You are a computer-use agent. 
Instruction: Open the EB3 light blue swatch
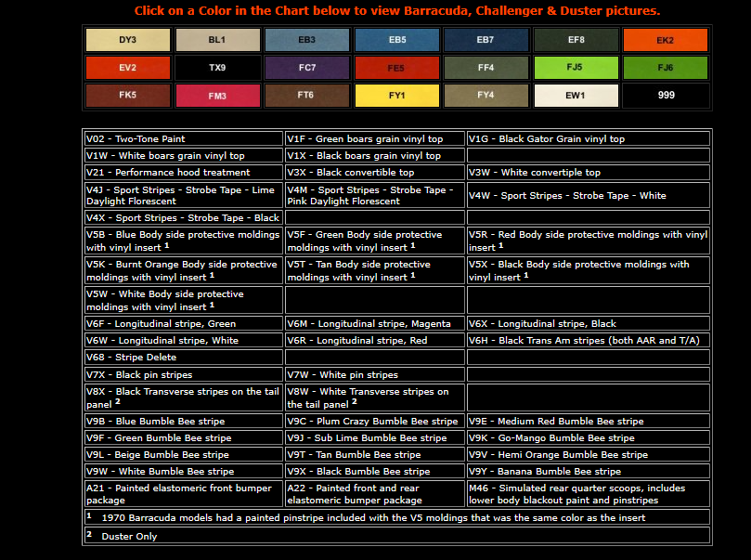307,40
